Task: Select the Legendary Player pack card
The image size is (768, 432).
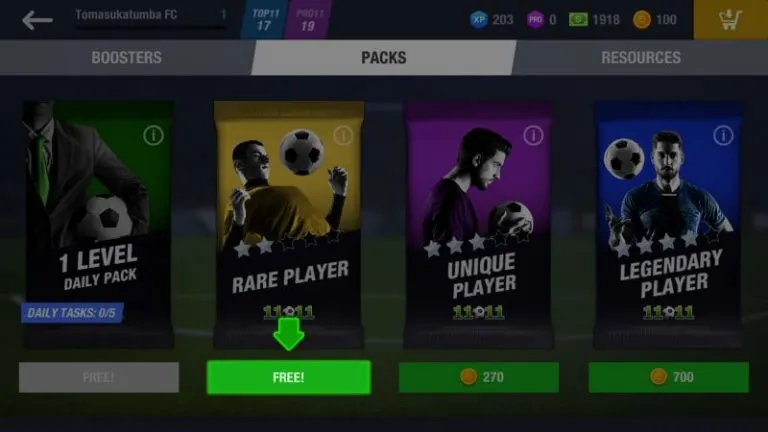Action: point(668,225)
